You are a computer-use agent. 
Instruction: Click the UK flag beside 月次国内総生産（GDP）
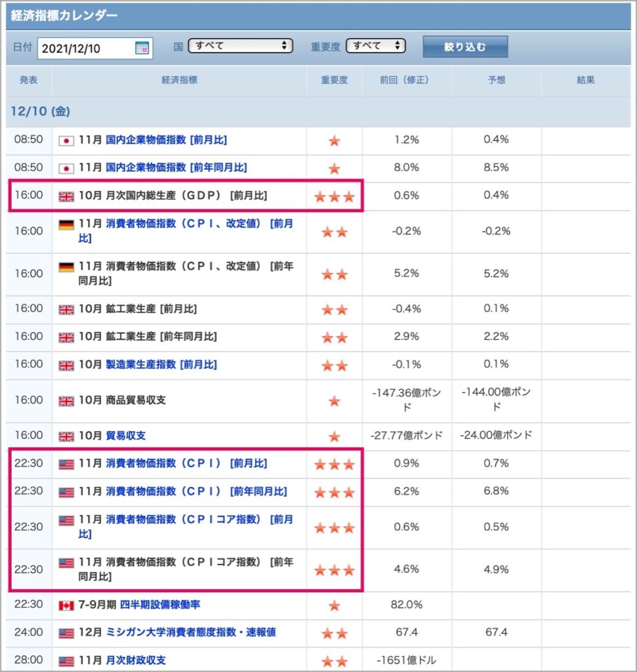point(66,196)
